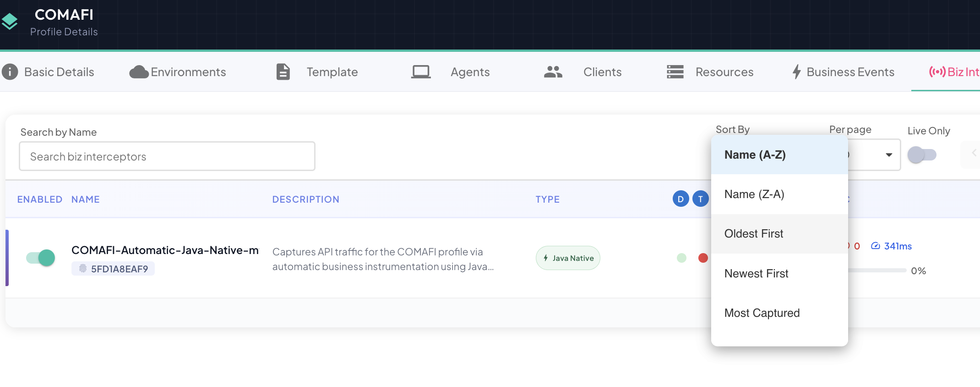This screenshot has width=980, height=387.
Task: Choose Most Captured sort option
Action: click(779, 313)
